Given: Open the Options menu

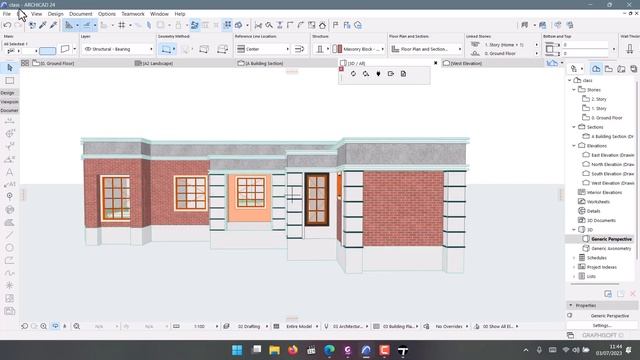Looking at the screenshot, I should point(107,14).
